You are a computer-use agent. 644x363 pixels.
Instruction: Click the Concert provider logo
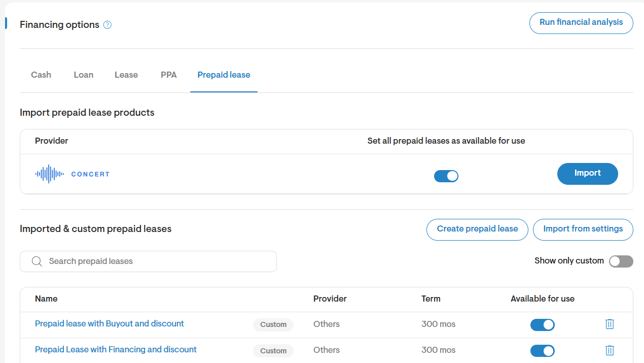(x=72, y=174)
